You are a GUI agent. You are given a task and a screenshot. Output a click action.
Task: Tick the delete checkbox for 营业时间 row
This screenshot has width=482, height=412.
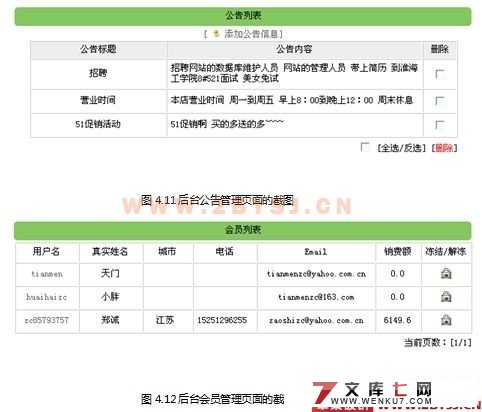[x=440, y=101]
